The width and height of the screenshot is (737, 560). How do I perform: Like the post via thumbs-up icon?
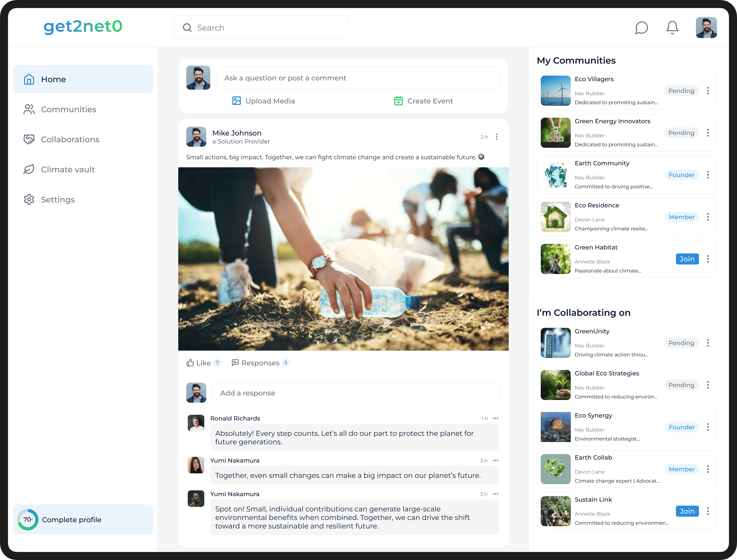pos(190,363)
